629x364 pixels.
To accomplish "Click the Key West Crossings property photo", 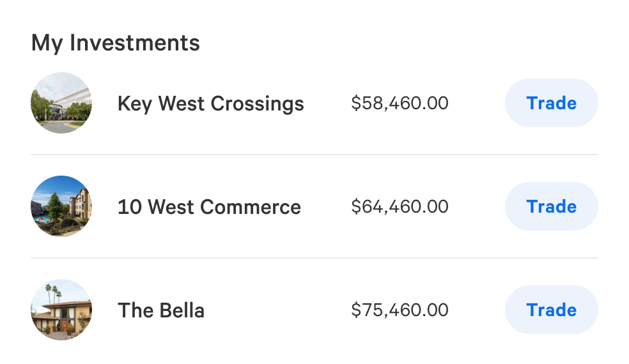I will [61, 103].
